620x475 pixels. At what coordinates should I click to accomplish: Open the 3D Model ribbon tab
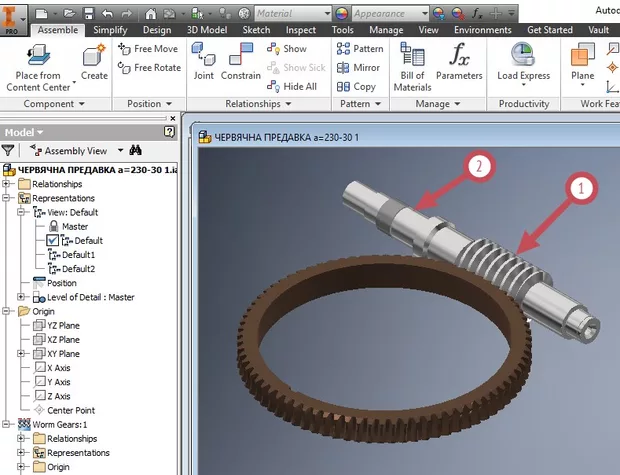tap(206, 30)
